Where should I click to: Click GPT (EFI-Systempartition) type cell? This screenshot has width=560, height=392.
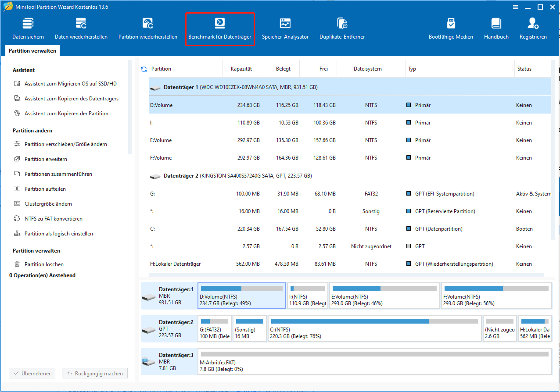tap(445, 194)
